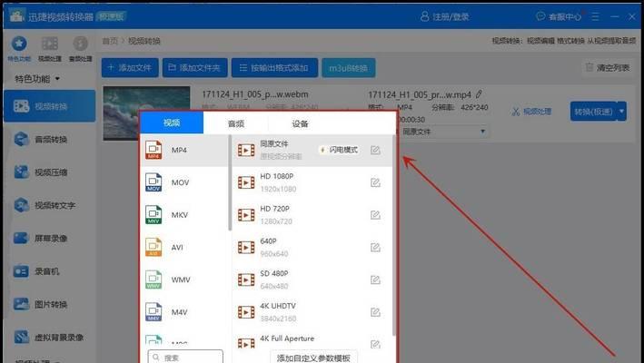Expand the 转换(极速) dropdown arrow
This screenshot has width=644, height=363.
click(x=621, y=111)
